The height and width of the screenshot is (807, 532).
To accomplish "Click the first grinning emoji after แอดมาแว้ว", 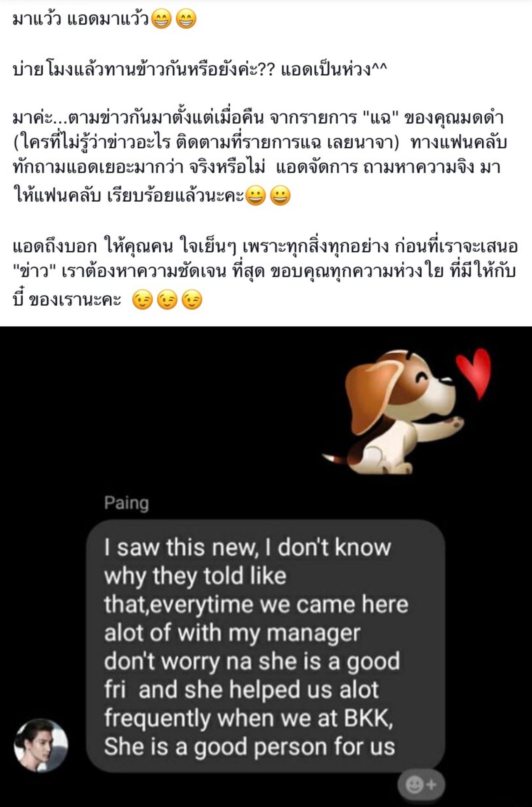I will coord(161,19).
